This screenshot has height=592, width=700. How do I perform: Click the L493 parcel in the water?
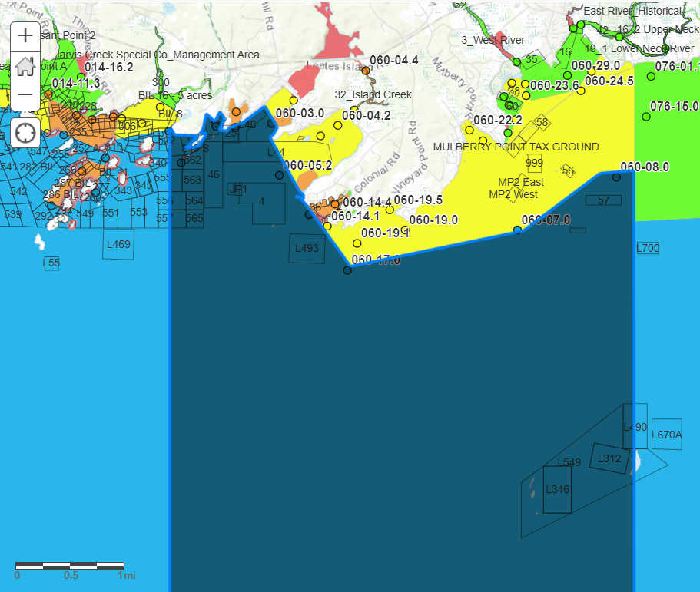tap(306, 248)
